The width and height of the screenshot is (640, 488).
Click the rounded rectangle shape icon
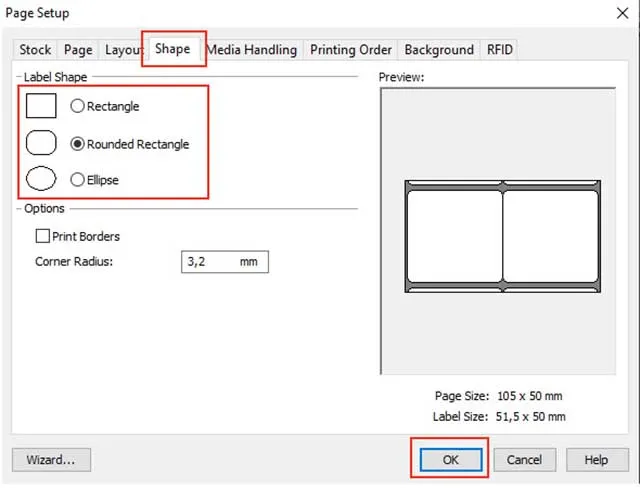point(40,143)
